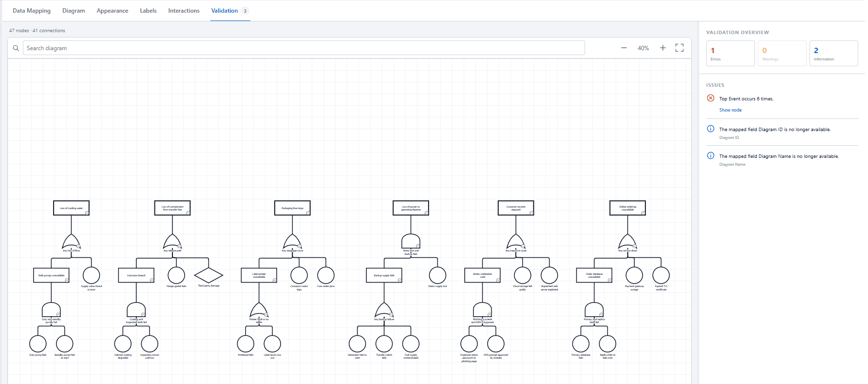Image resolution: width=868 pixels, height=384 pixels.
Task: Select the 'Primary and replica both fail' AND gate
Action: click(594, 310)
